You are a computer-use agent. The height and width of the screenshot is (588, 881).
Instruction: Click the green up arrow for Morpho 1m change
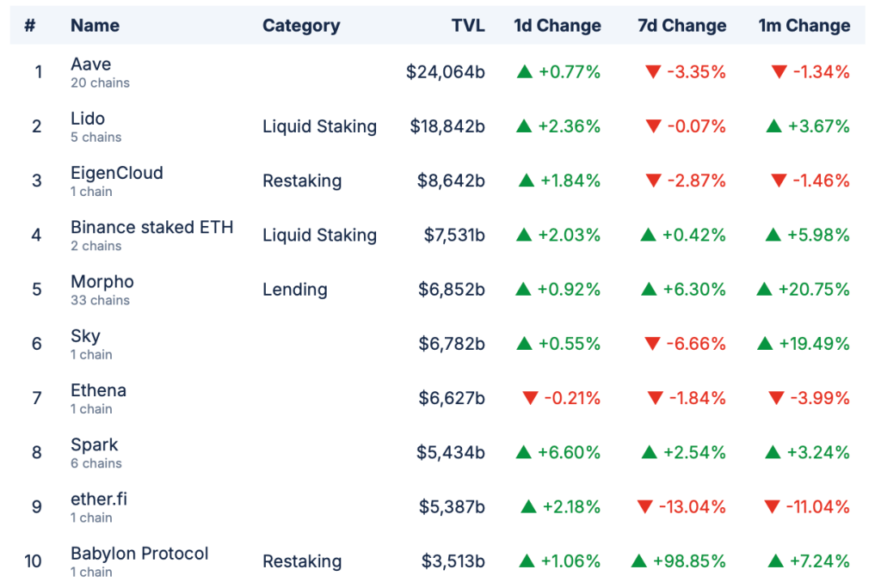coord(764,290)
